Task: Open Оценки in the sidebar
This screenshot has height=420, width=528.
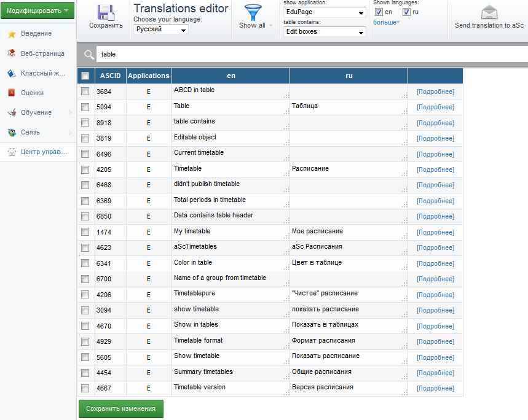Action: (x=32, y=93)
